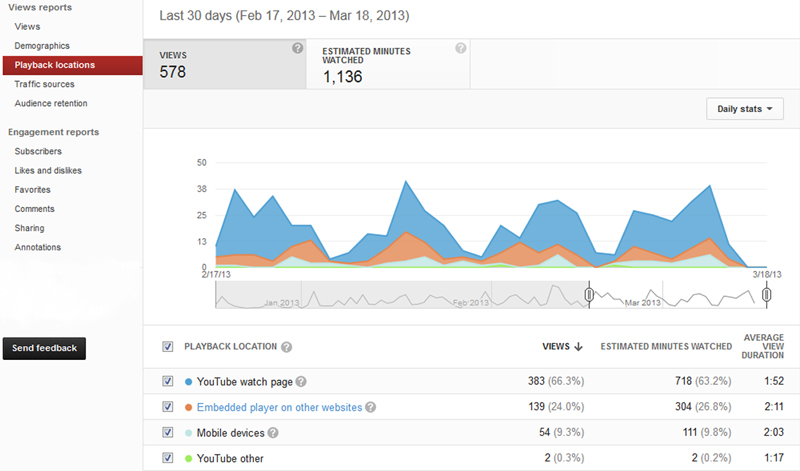Image resolution: width=800 pixels, height=471 pixels.
Task: Click help icon next to YouTube watch page
Action: [x=301, y=382]
